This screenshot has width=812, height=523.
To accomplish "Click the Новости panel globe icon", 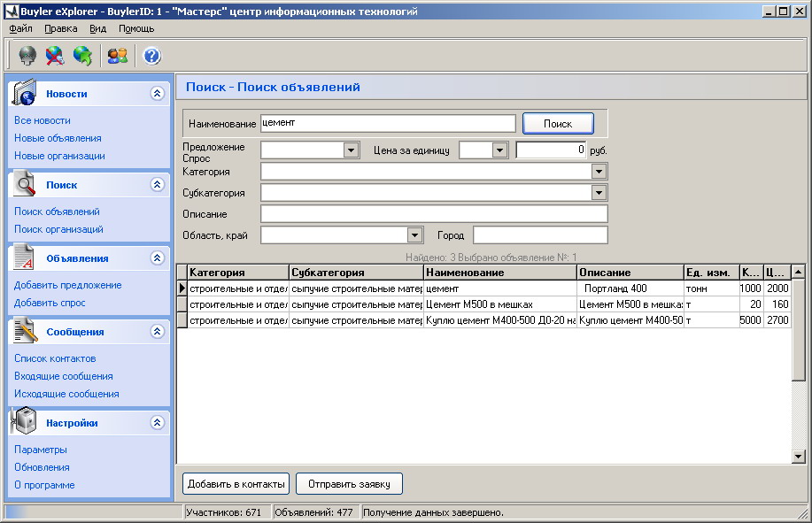I will 23,93.
